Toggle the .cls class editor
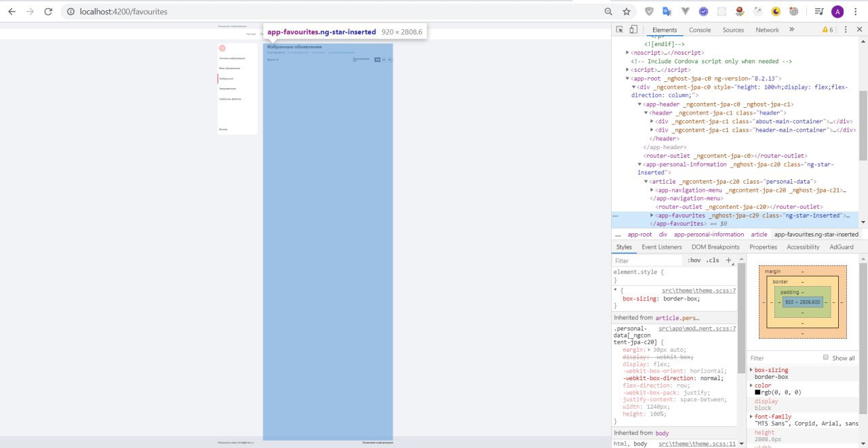The image size is (868, 448). click(x=712, y=260)
